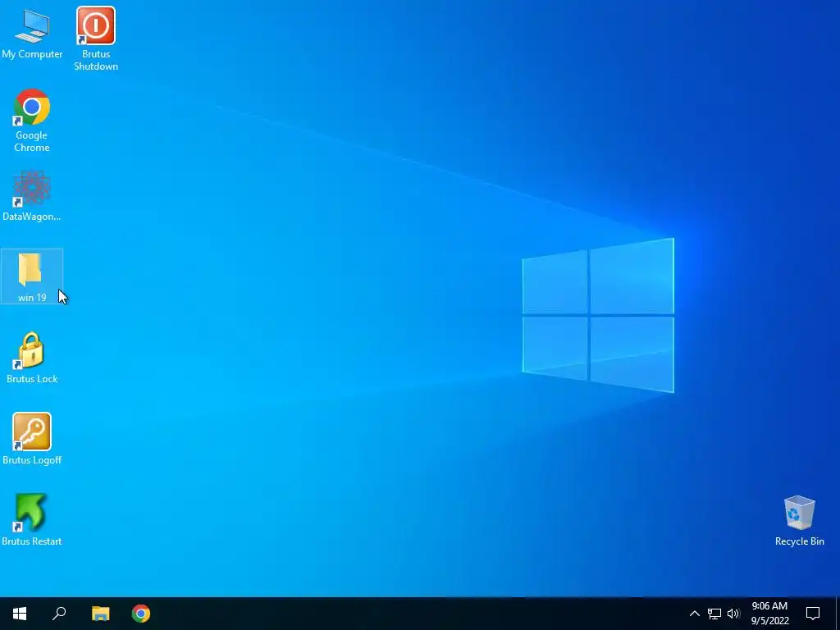Launch Chrome from the taskbar
Image resolution: width=840 pixels, height=630 pixels.
pyautogui.click(x=141, y=614)
